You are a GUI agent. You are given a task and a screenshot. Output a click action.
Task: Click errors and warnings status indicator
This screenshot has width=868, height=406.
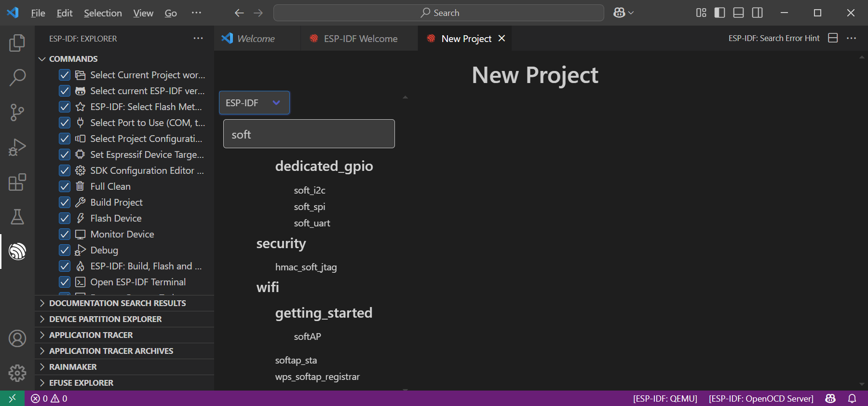[49, 398]
